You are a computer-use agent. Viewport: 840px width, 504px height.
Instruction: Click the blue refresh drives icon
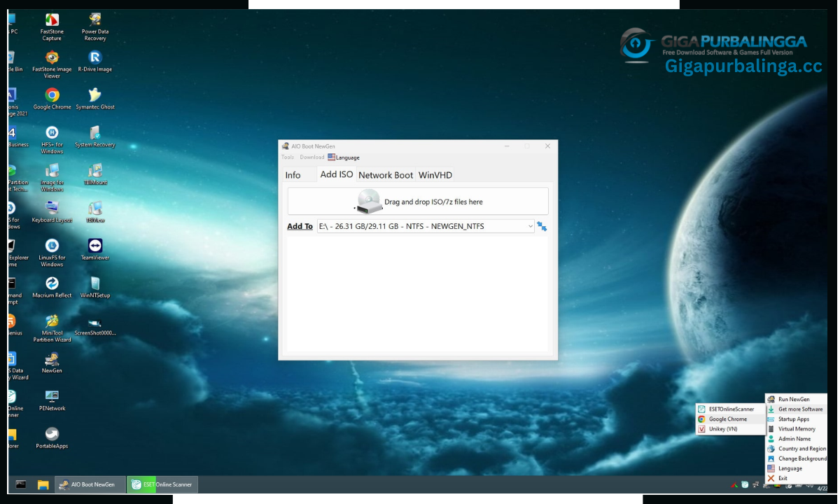pos(542,226)
